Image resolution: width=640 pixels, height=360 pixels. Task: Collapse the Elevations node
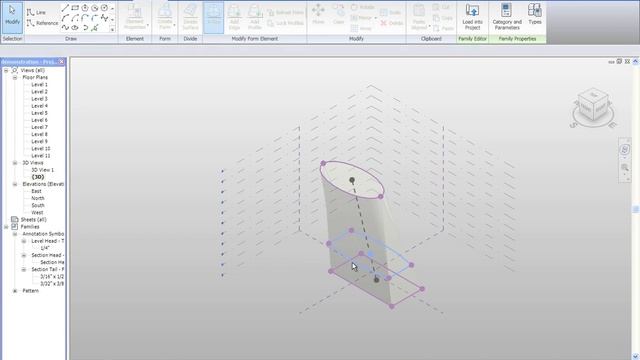pyautogui.click(x=15, y=184)
